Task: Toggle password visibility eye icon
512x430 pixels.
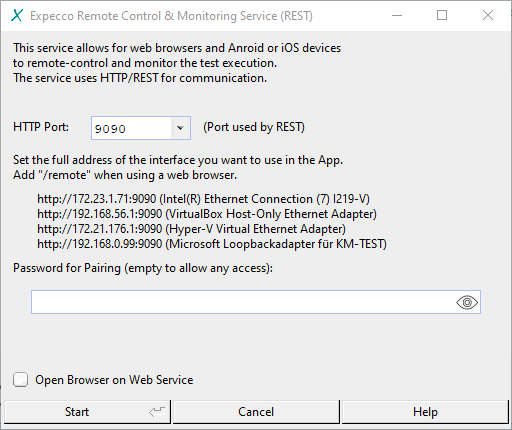Action: (x=467, y=302)
